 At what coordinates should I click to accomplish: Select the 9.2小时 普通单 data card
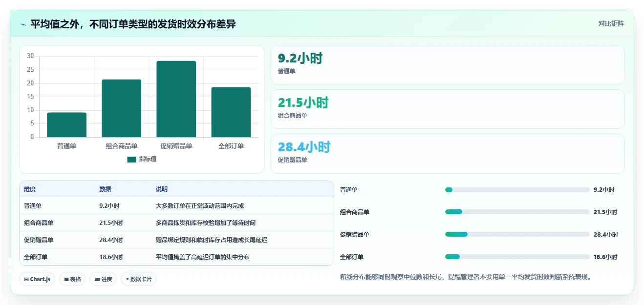click(x=448, y=65)
